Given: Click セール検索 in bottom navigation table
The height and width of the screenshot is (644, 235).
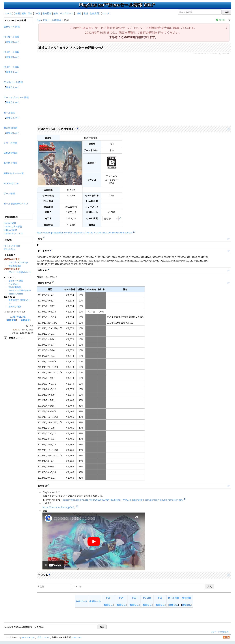Looking at the screenshot, I should [173, 598].
